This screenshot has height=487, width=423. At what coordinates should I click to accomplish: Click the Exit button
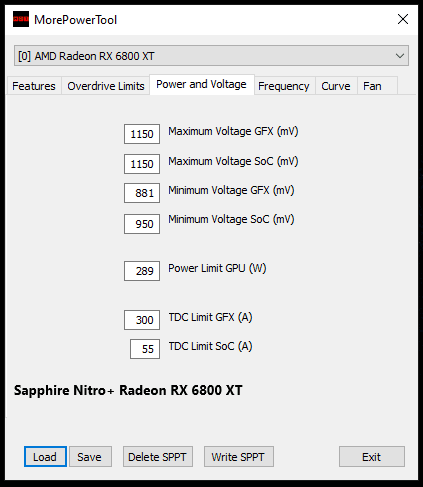click(x=372, y=457)
